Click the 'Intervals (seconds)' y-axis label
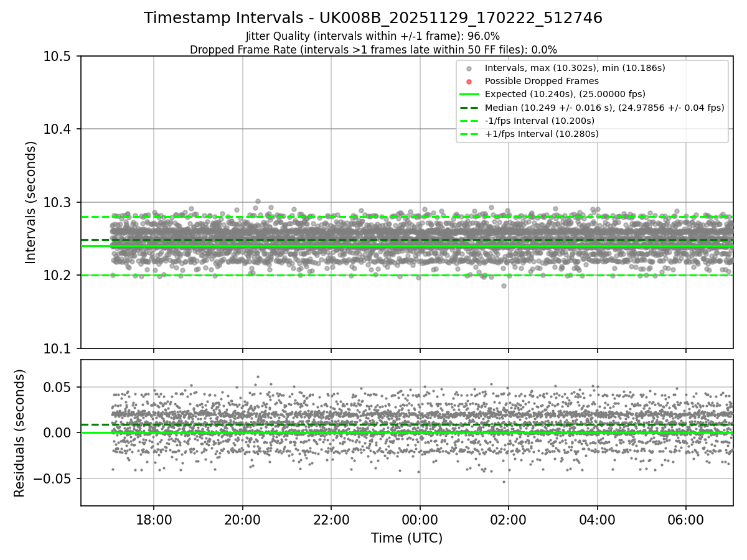Screen dimensions: 747x560 [x=31, y=202]
